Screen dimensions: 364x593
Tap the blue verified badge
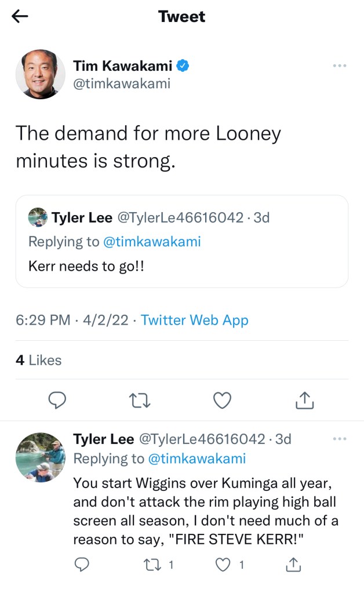(183, 67)
